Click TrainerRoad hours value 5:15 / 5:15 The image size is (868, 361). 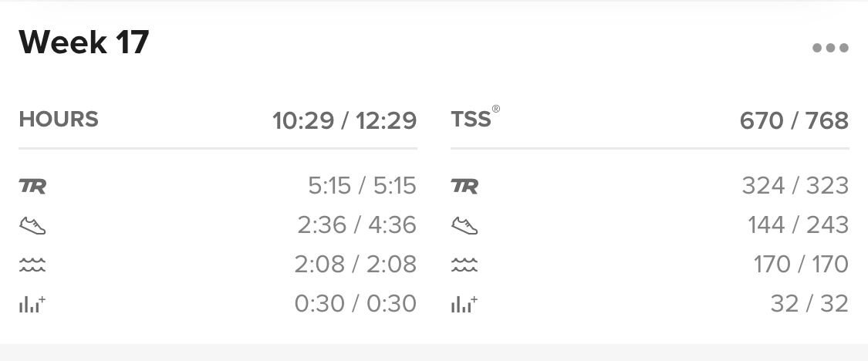pyautogui.click(x=362, y=186)
